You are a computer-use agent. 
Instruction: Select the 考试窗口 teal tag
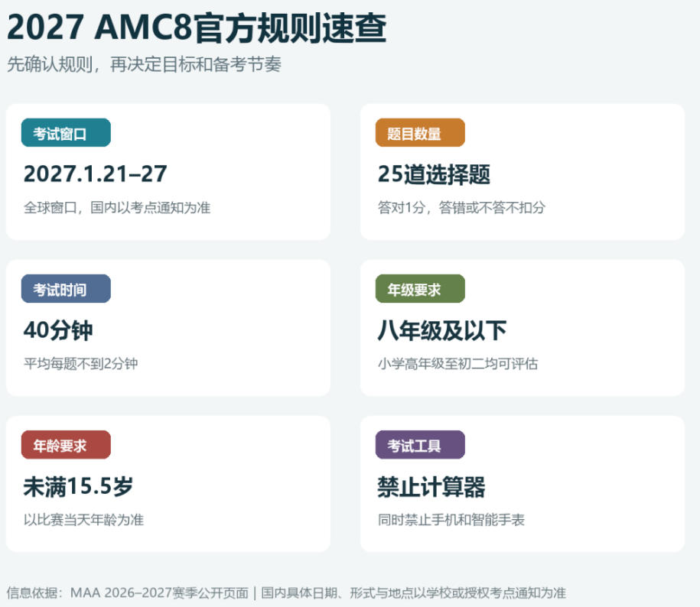click(x=66, y=132)
